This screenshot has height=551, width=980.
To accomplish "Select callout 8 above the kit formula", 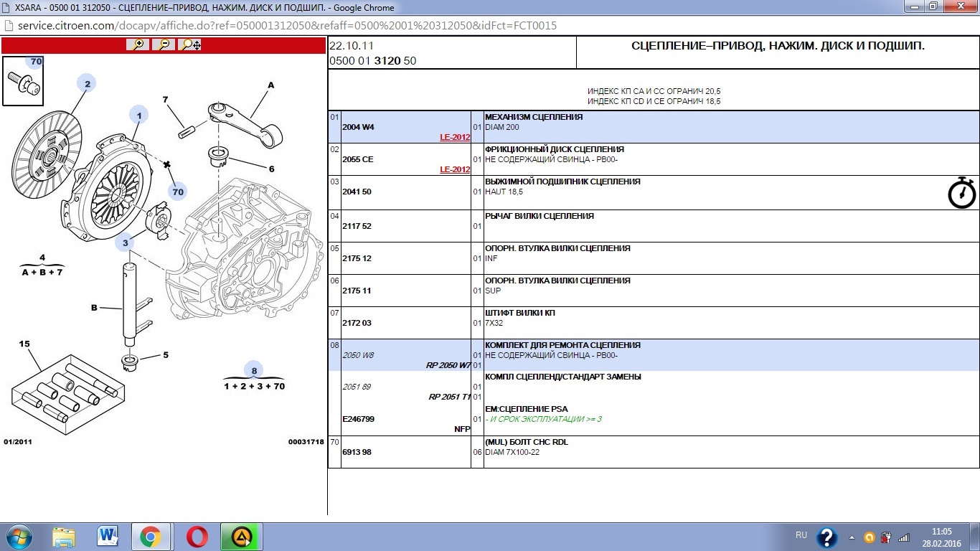I will click(253, 371).
